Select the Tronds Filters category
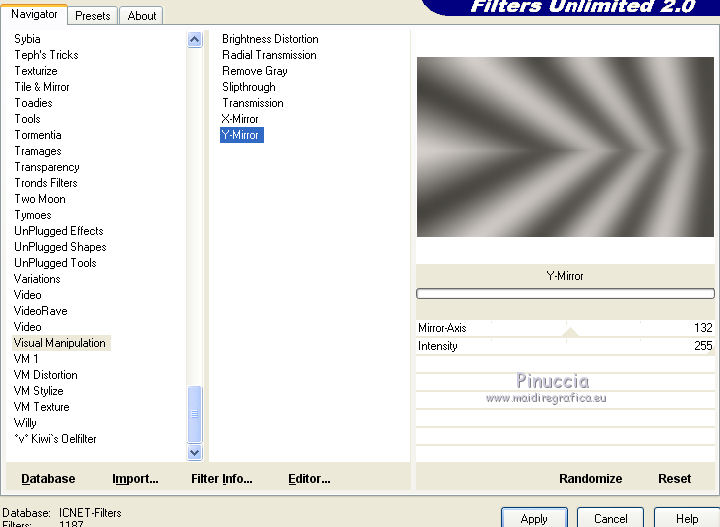The width and height of the screenshot is (720, 527). click(x=46, y=183)
